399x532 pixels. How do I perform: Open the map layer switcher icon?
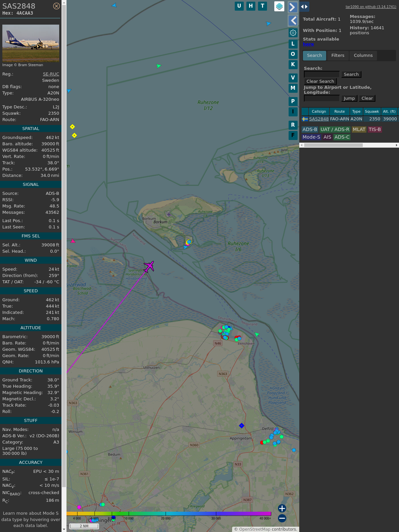[279, 6]
